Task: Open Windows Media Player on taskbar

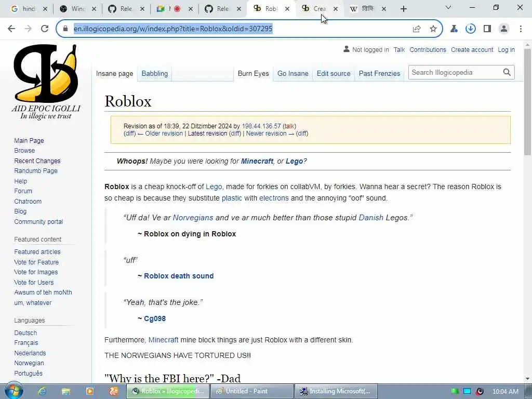Action: click(x=90, y=391)
